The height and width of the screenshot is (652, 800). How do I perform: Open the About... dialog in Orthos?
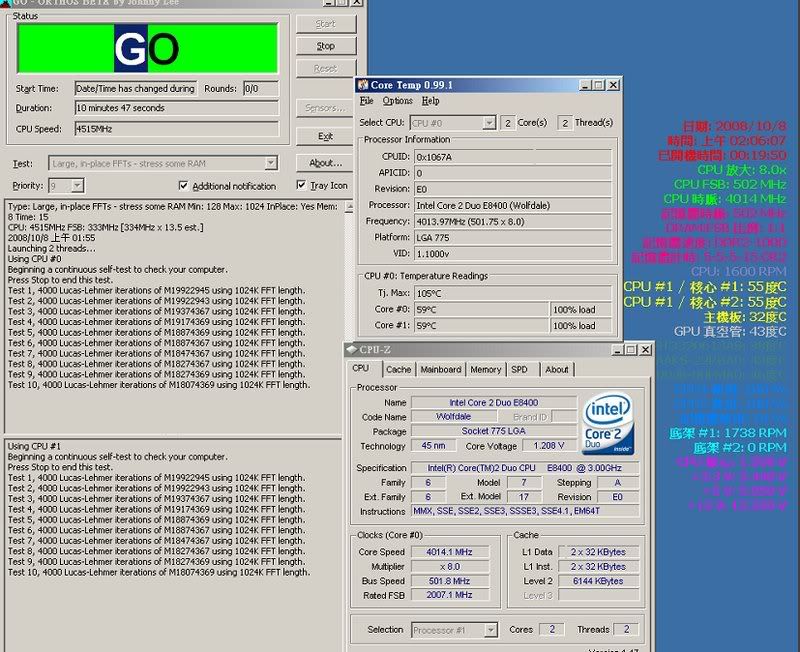(x=325, y=163)
